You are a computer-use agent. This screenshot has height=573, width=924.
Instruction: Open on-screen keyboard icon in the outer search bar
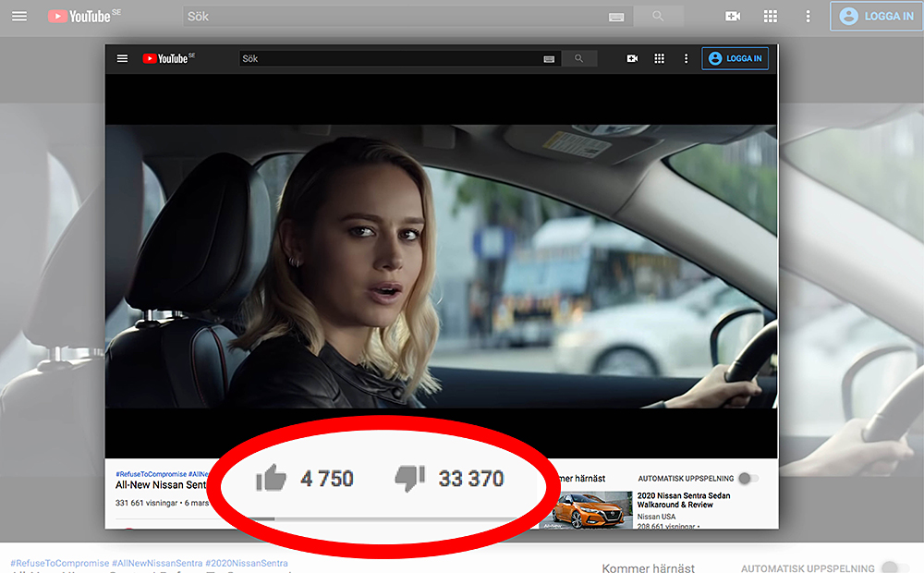pyautogui.click(x=616, y=17)
